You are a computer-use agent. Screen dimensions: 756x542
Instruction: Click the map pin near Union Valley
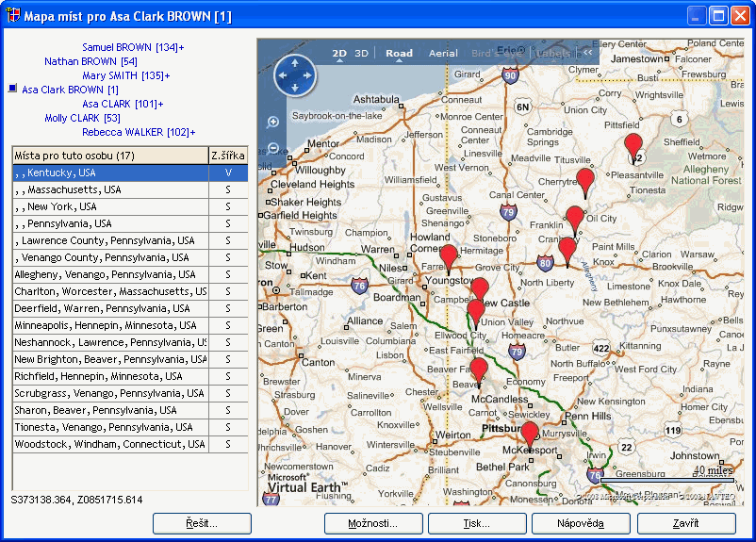click(476, 312)
